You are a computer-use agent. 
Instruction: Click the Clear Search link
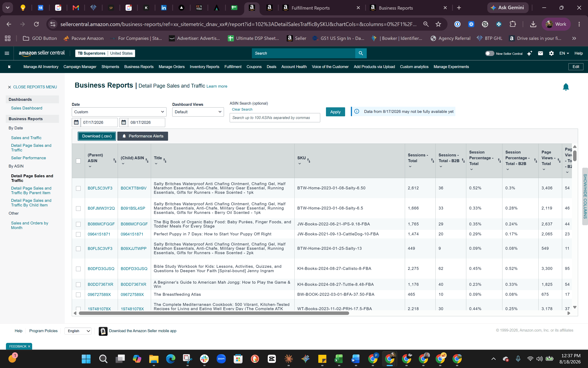(242, 109)
